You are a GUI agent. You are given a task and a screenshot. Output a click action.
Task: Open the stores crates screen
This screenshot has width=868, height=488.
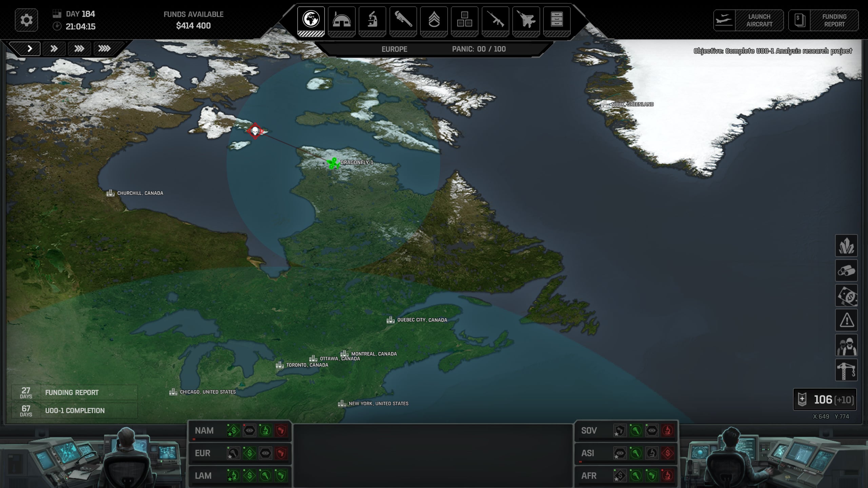click(x=465, y=20)
